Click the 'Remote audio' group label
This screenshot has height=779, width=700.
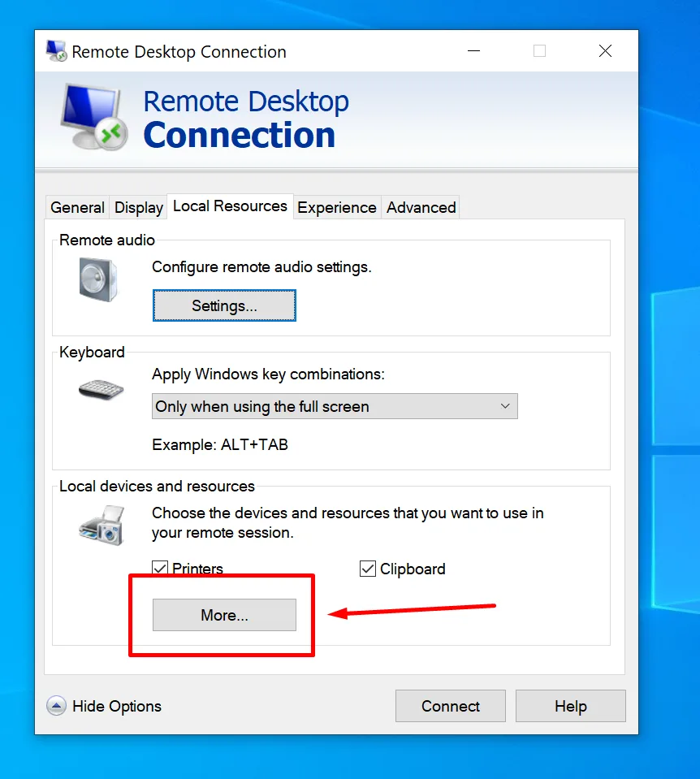pyautogui.click(x=107, y=240)
